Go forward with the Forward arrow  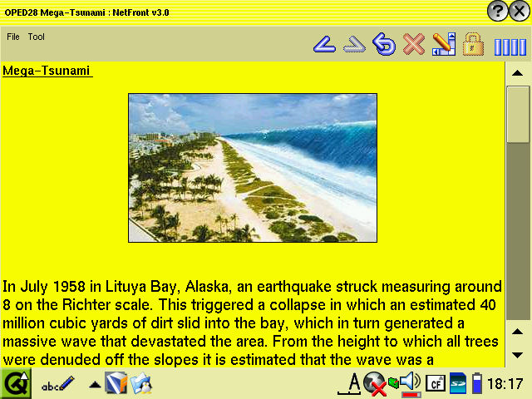click(354, 44)
